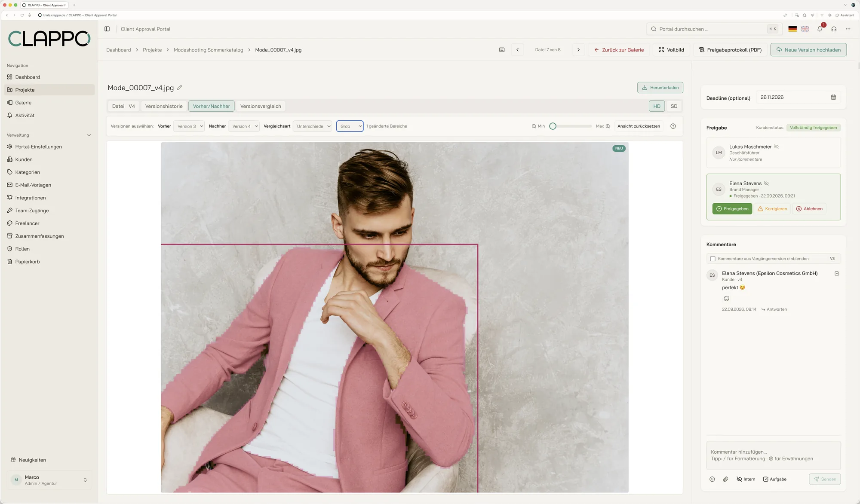Edit filename with the pencil icon
Screen dimensions: 860x504
pyautogui.click(x=180, y=88)
